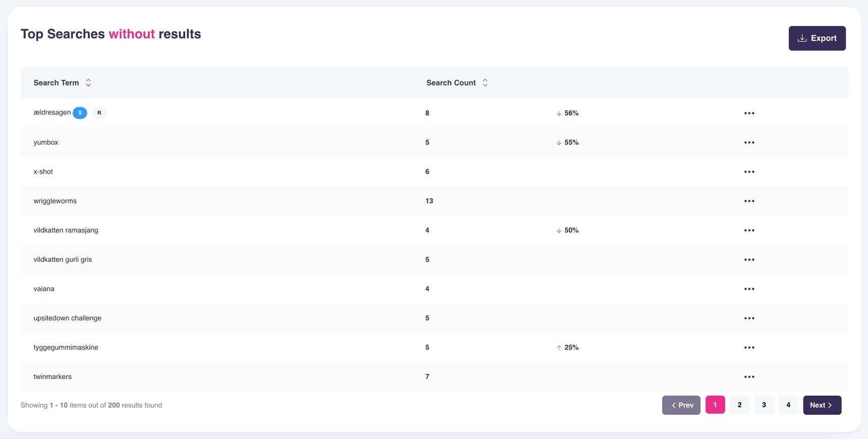This screenshot has width=868, height=439.
Task: Open the three-dot menu for yumbox row
Action: point(749,142)
